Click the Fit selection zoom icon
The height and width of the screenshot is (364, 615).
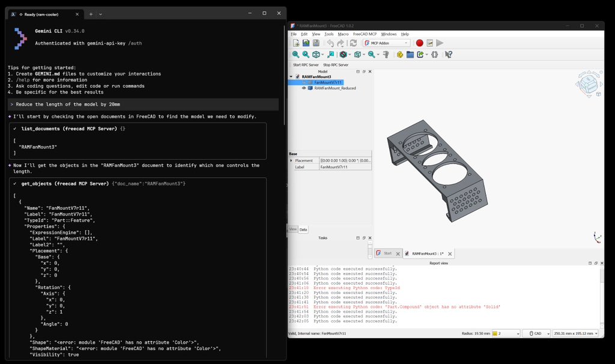point(306,55)
